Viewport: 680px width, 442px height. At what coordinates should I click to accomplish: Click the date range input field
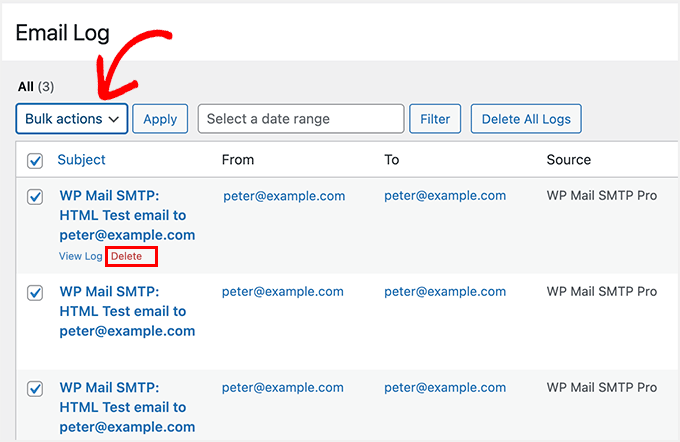[x=301, y=119]
